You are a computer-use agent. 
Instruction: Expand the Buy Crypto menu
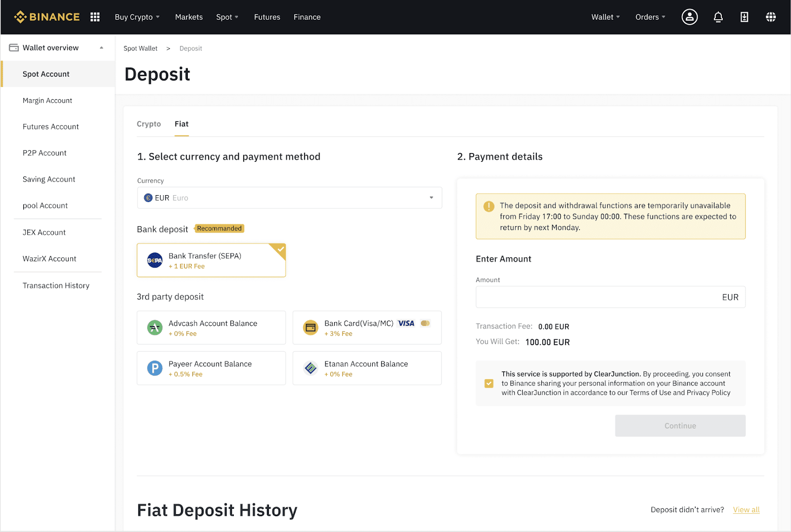coord(137,17)
